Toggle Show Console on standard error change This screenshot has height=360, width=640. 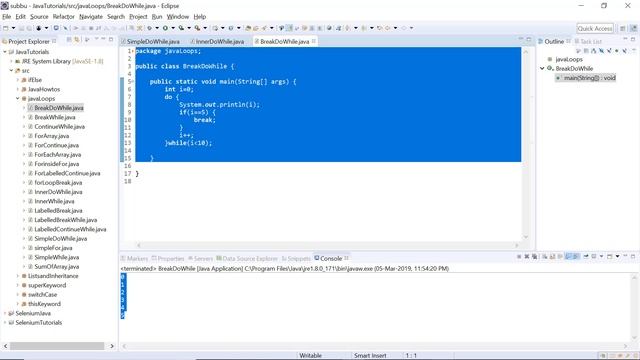click(x=576, y=256)
